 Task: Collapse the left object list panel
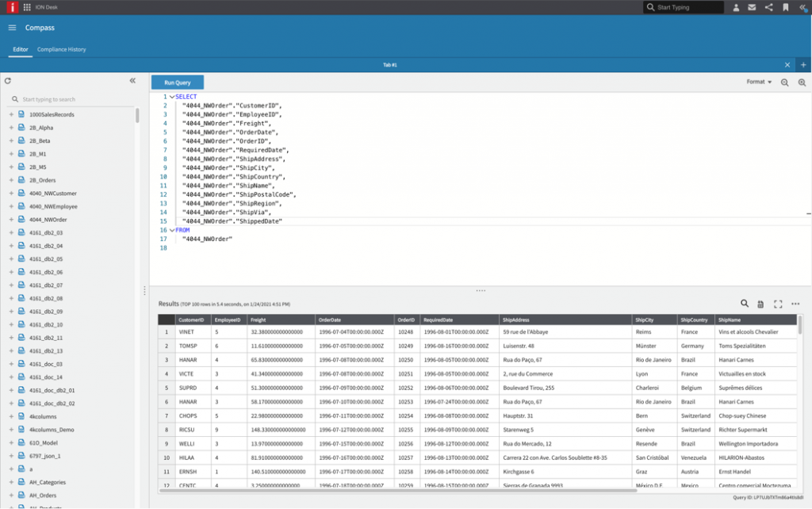133,81
